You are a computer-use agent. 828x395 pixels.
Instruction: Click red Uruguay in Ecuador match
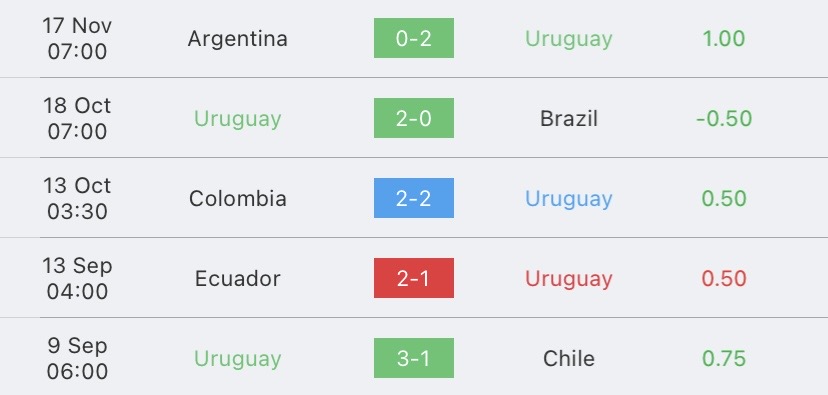point(569,280)
